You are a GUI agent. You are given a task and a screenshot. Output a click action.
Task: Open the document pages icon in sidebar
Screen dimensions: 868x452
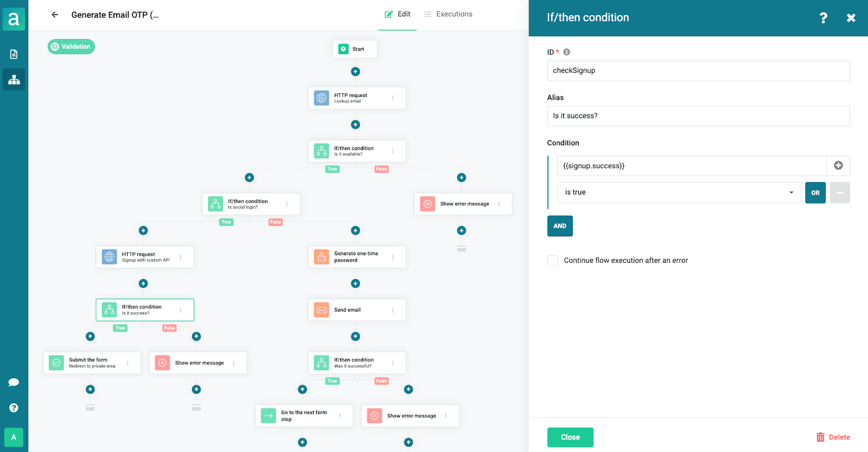14,54
